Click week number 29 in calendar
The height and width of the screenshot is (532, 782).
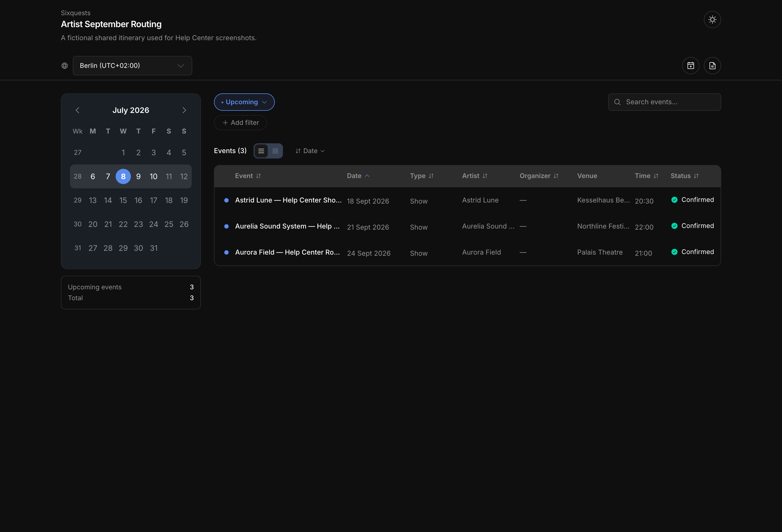point(77,200)
